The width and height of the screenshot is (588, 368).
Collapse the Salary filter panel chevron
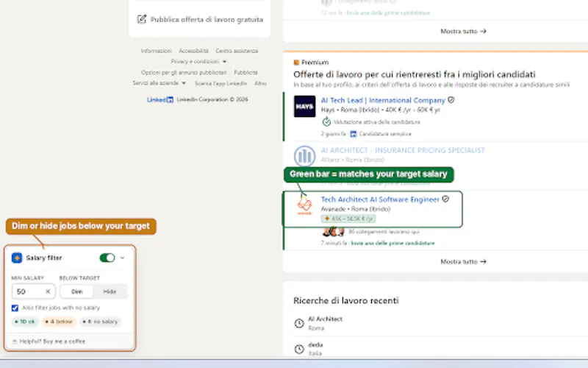point(122,258)
